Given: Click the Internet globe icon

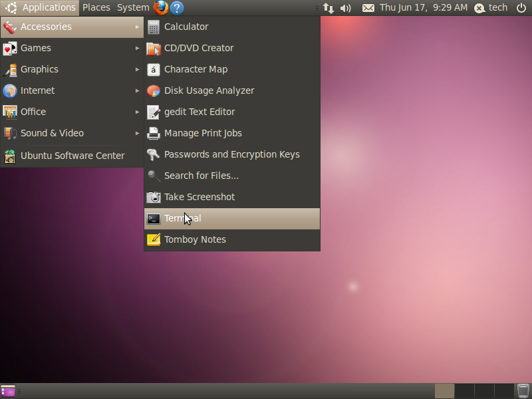Looking at the screenshot, I should click(10, 91).
